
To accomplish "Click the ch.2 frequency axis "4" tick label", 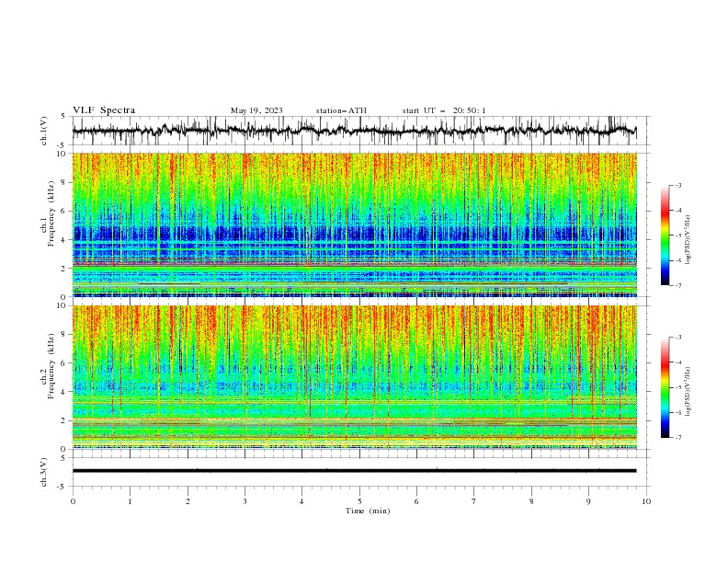I will [x=63, y=392].
